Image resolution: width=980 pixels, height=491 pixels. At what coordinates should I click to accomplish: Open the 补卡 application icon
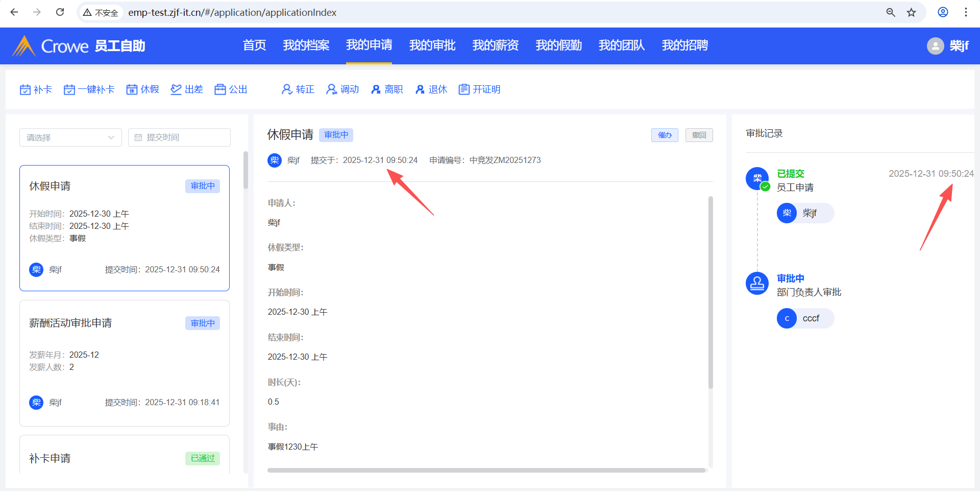point(25,90)
